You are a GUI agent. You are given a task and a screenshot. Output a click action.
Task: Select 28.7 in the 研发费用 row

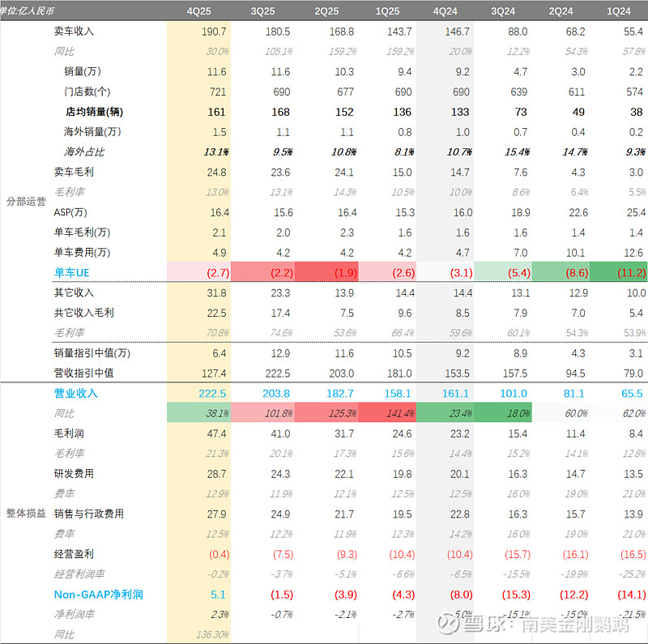pos(216,474)
